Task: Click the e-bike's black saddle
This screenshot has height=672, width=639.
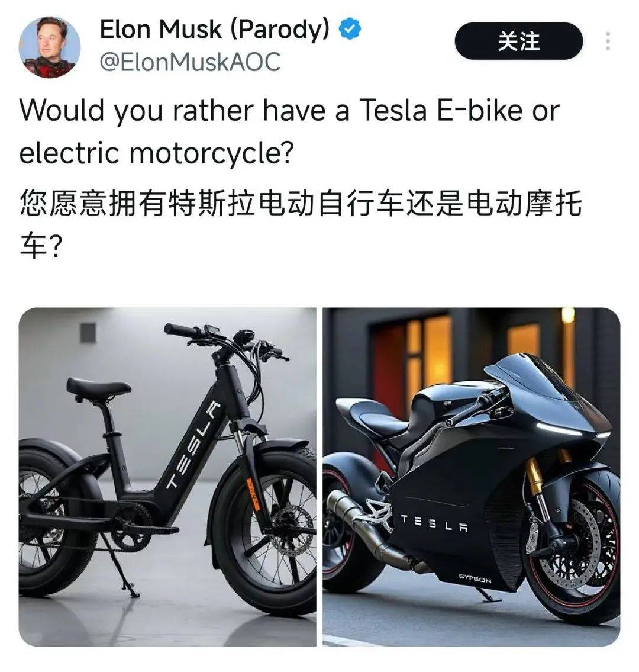Action: [x=98, y=388]
